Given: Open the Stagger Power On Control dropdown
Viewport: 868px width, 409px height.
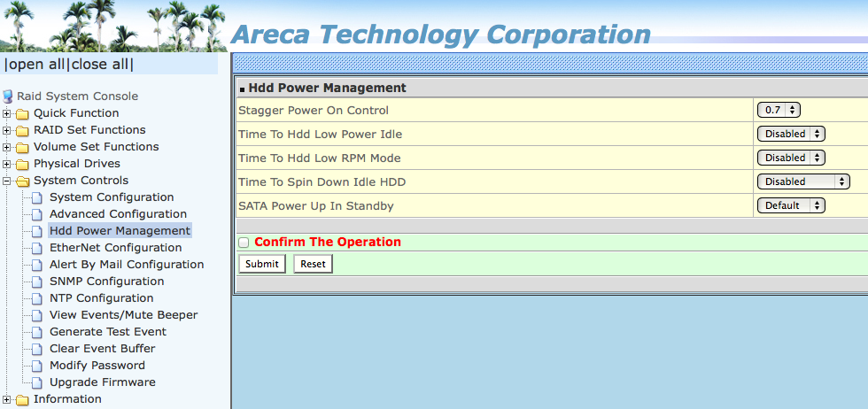Looking at the screenshot, I should [x=779, y=110].
